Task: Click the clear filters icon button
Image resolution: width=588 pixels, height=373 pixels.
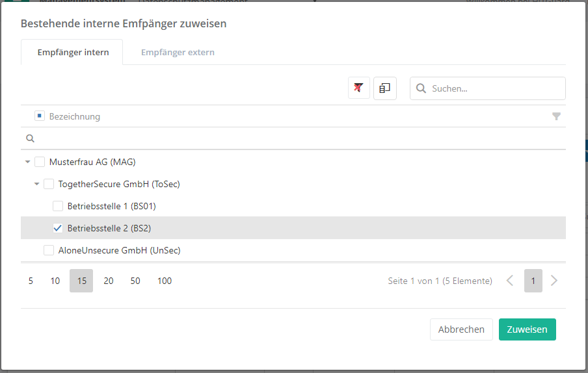Action: click(358, 88)
